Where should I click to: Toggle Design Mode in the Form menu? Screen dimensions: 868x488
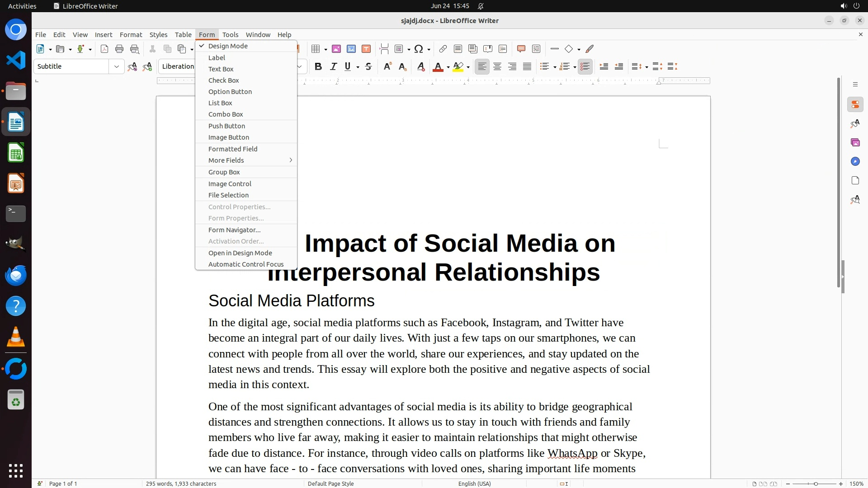coord(228,46)
